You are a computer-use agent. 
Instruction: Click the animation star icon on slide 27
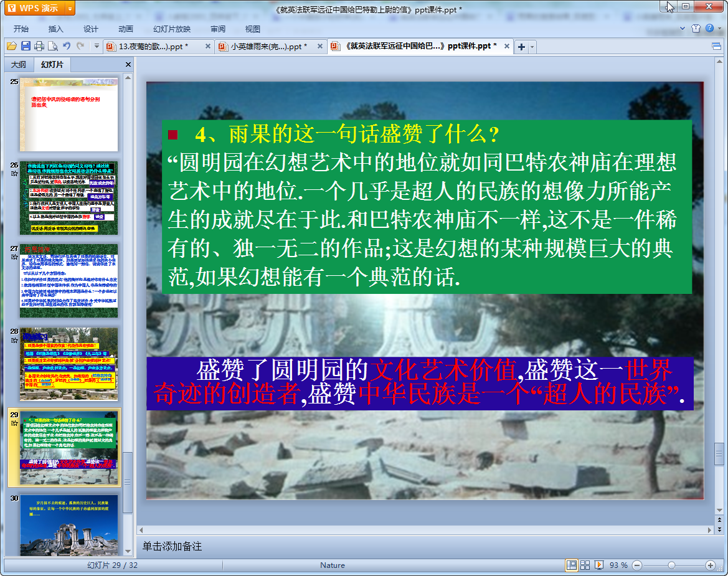pyautogui.click(x=14, y=257)
